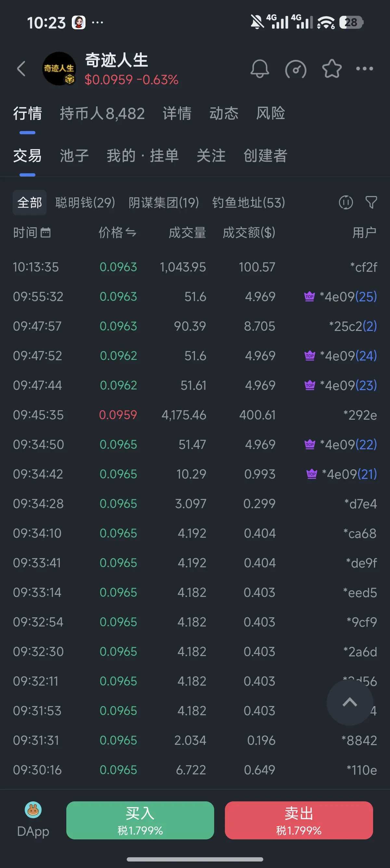Open the *cf2f user address
Screen dimensions: 390x868
pos(363,267)
